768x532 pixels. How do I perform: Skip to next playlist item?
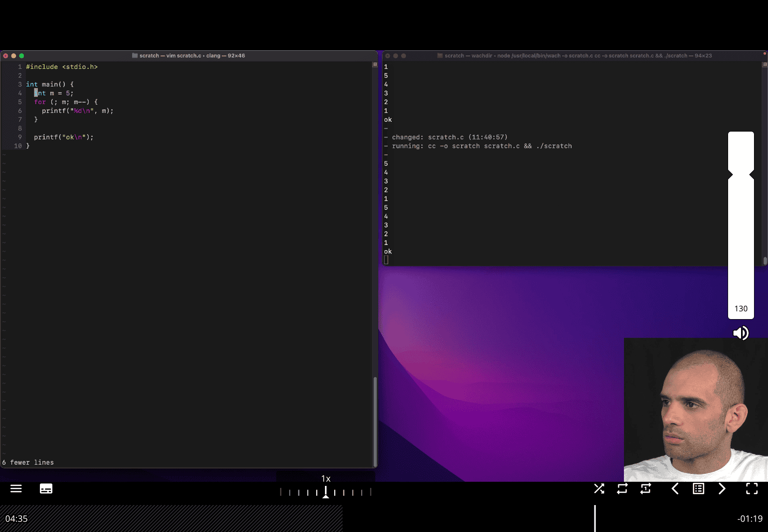point(722,488)
